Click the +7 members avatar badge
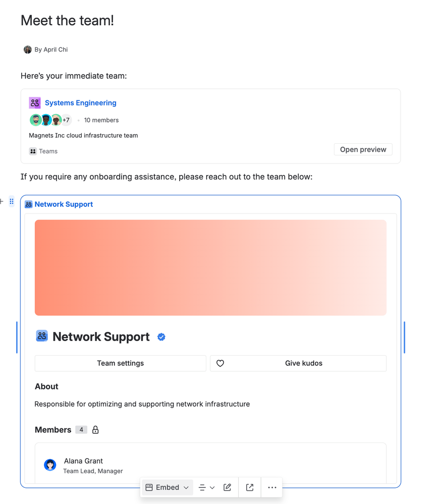 (x=66, y=120)
